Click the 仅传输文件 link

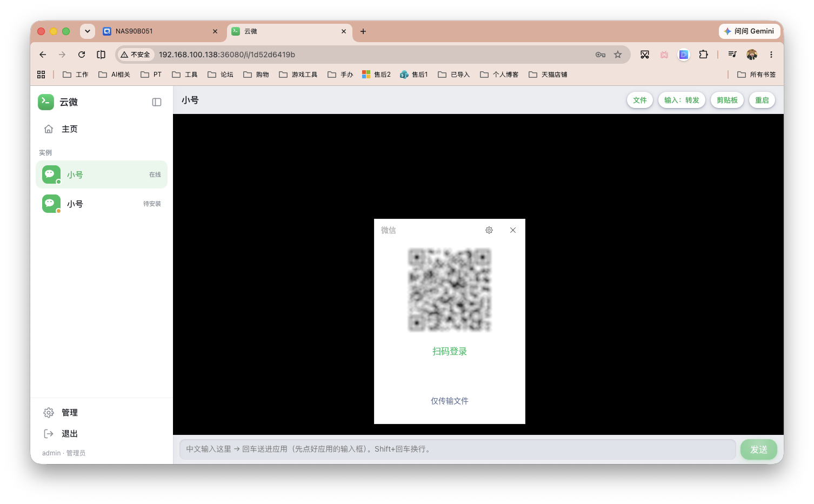tap(450, 401)
